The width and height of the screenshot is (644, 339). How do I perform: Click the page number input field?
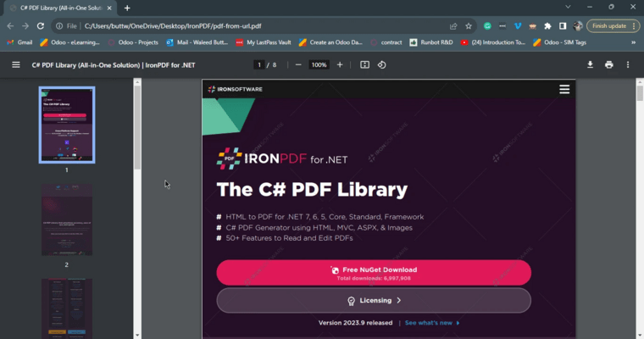coord(258,65)
